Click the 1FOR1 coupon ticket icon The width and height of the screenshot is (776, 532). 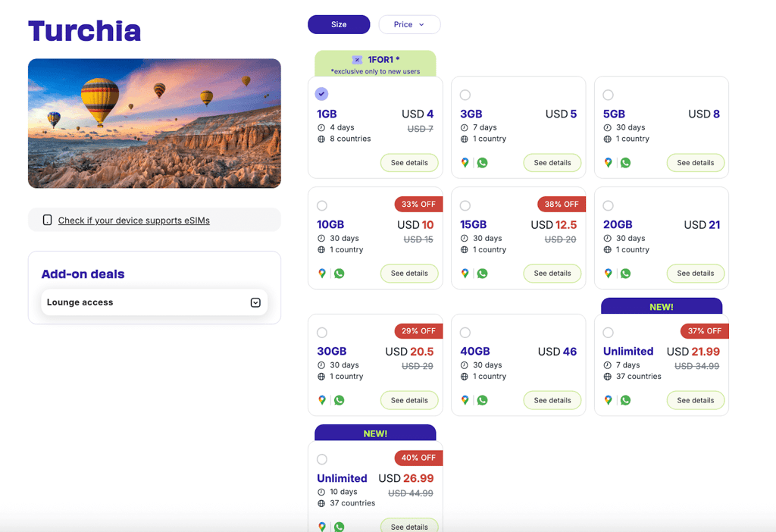(x=357, y=60)
